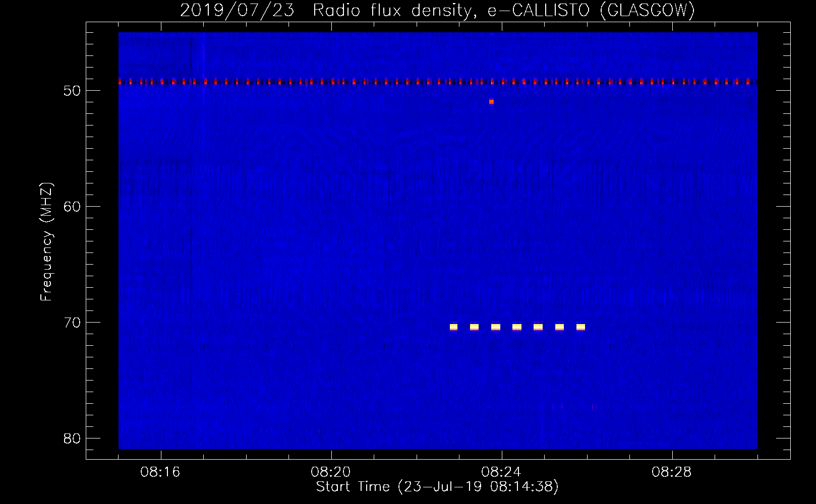
Task: Click the plot title date 2019/07/23
Action: [x=237, y=11]
